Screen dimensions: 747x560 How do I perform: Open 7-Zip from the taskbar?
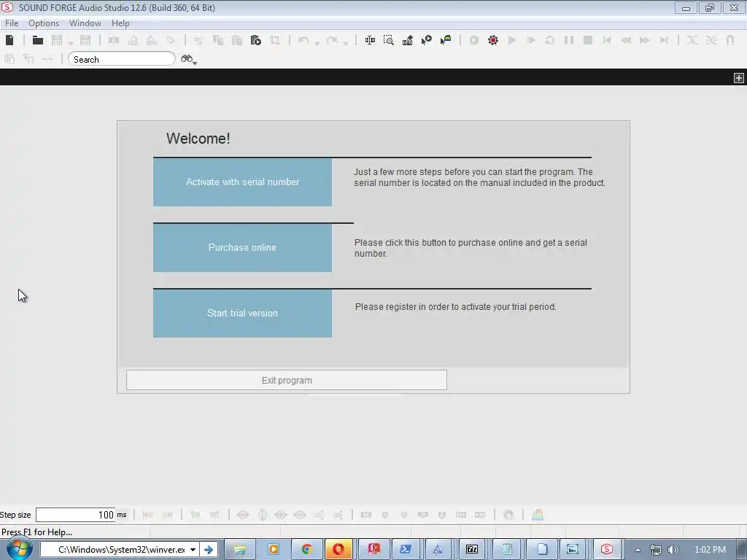coord(472,550)
